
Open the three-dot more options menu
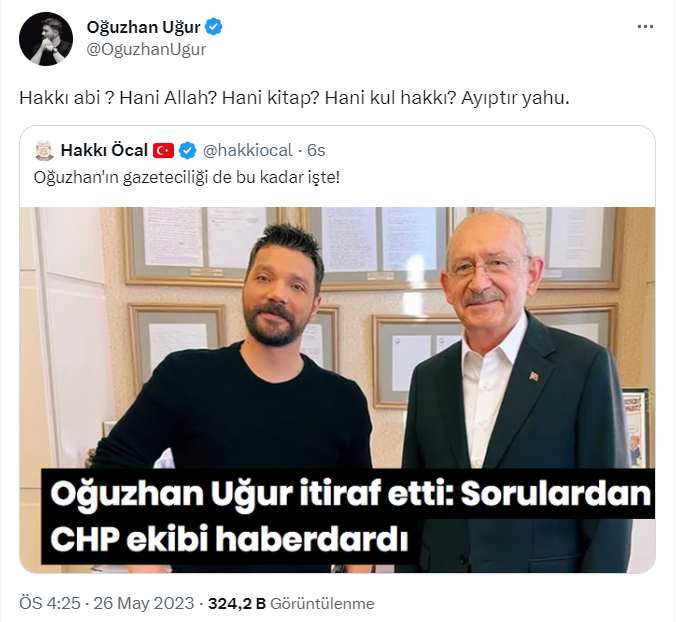click(x=645, y=27)
